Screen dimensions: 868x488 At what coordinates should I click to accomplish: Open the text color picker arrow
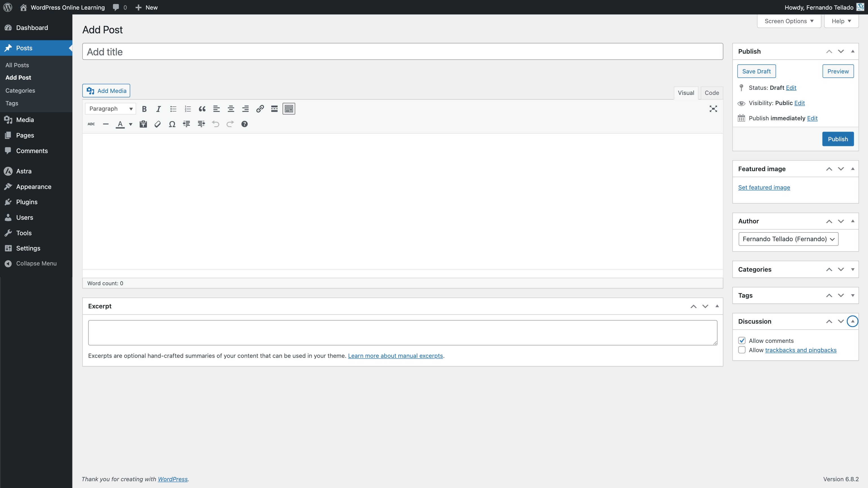coord(131,124)
